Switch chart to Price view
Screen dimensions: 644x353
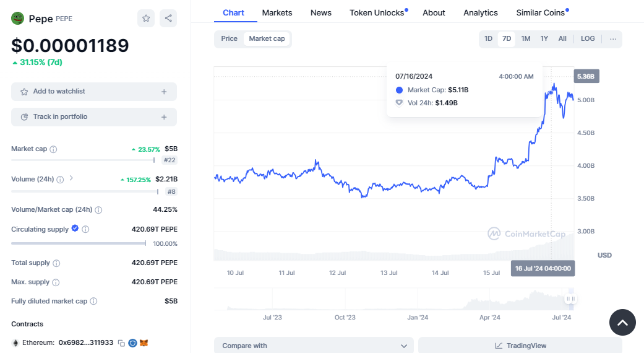(229, 38)
